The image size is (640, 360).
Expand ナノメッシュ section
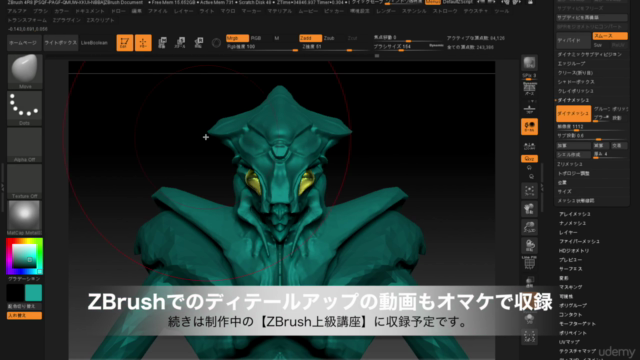coord(572,223)
